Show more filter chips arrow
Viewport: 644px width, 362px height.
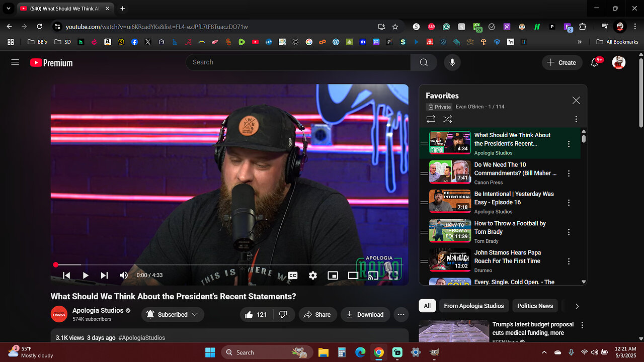[577, 306]
